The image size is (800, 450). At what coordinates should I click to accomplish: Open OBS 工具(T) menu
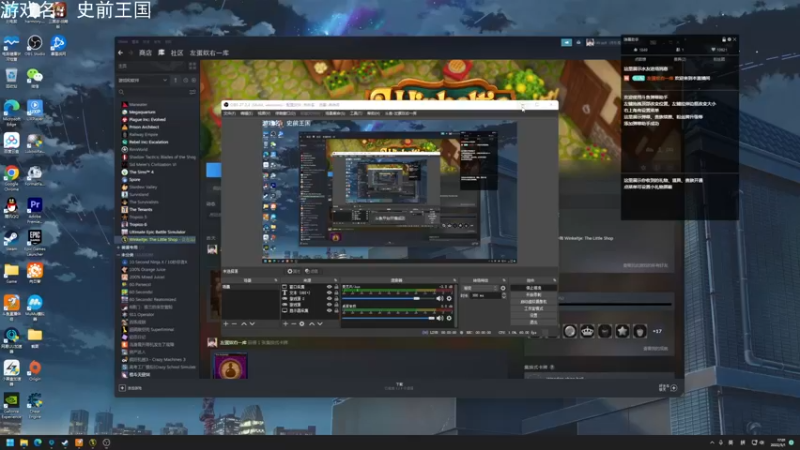pyautogui.click(x=356, y=113)
